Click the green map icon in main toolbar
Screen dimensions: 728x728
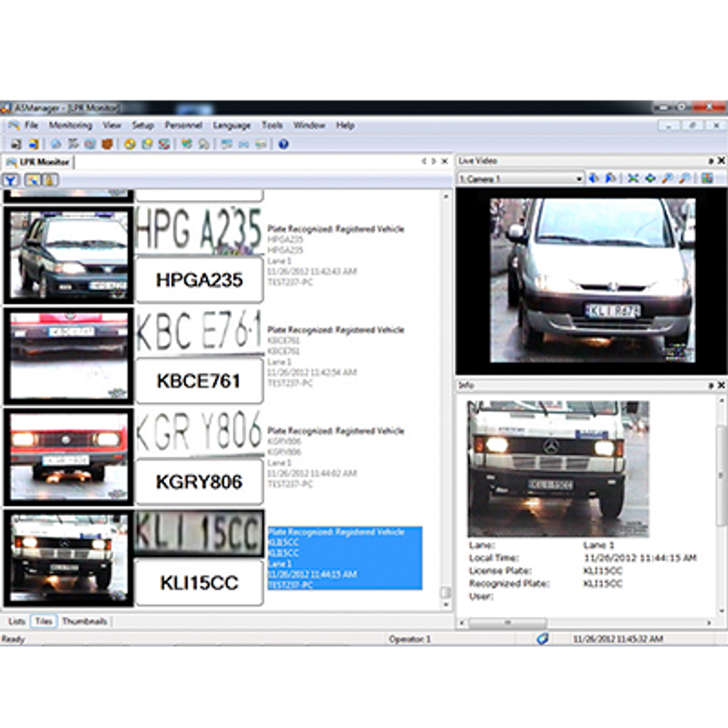click(x=187, y=144)
